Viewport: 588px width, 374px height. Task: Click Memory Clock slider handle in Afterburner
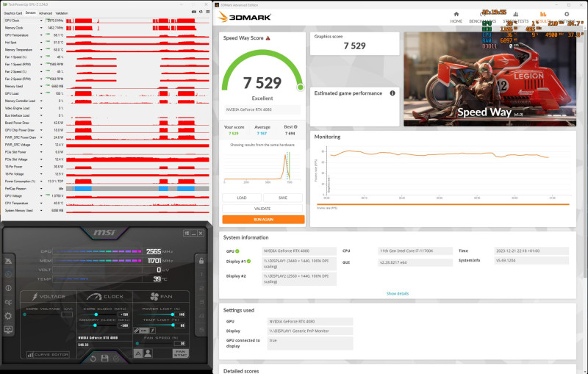pyautogui.click(x=95, y=326)
